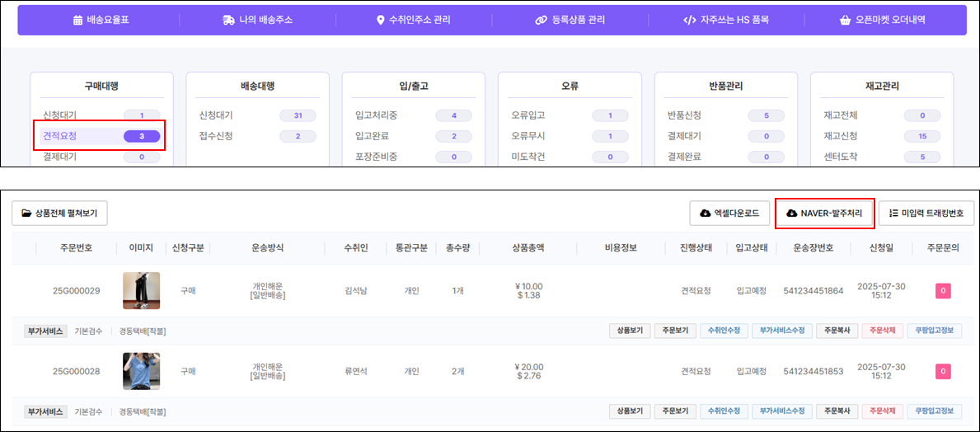This screenshot has width=980, height=432.
Task: Open order number 25G000028
Action: click(x=76, y=371)
